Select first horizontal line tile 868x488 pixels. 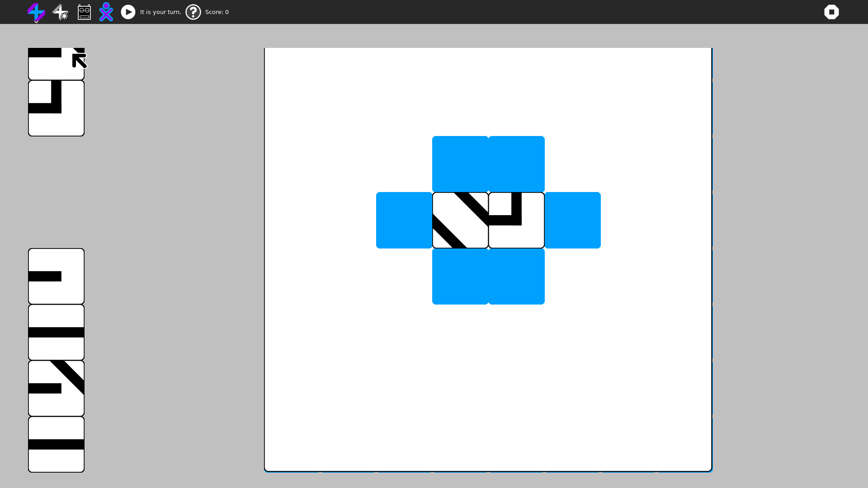point(56,332)
